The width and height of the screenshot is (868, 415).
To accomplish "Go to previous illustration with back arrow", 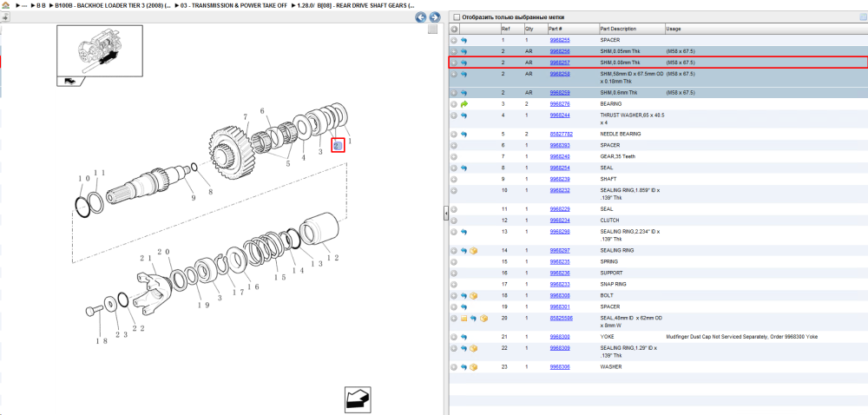I will pyautogui.click(x=421, y=17).
